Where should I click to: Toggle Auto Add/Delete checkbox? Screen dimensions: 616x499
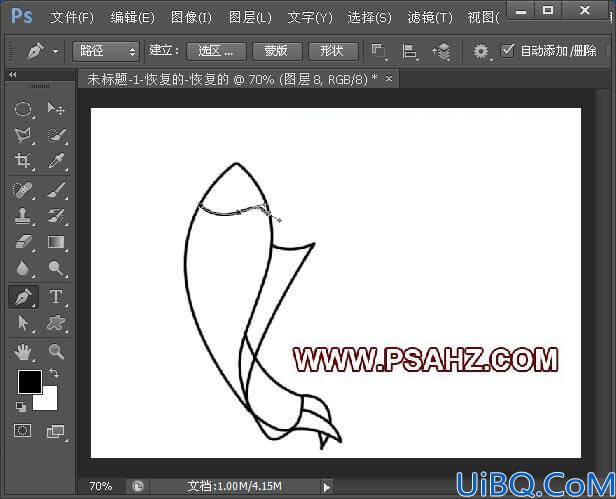507,51
